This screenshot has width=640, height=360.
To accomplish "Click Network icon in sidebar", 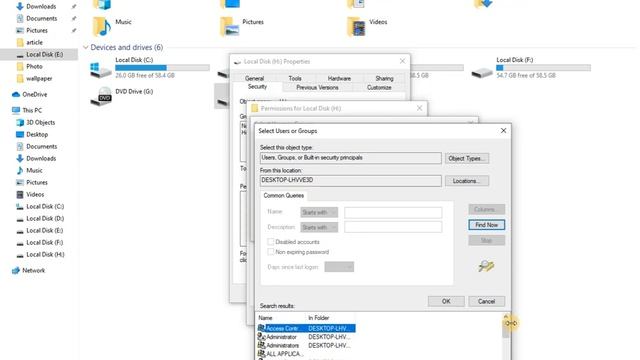I will [x=16, y=270].
